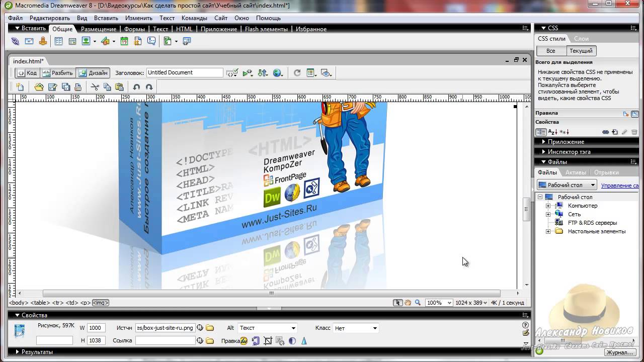
Task: Click the <table> tag in the tag selector
Action: click(x=40, y=303)
